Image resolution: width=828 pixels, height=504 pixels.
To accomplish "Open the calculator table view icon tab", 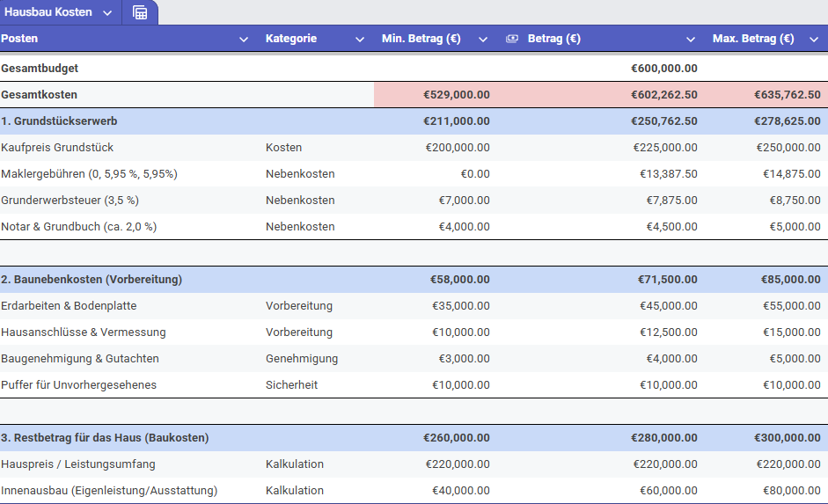I will click(x=140, y=12).
